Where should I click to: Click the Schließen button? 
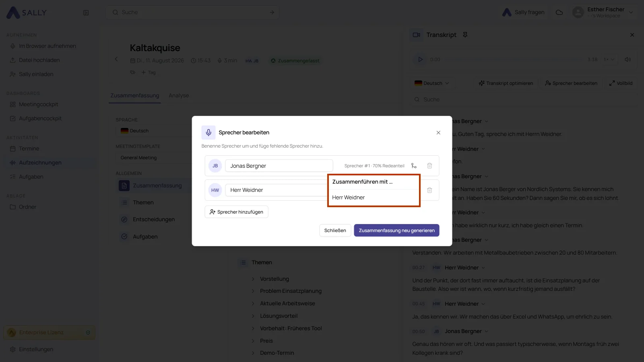335,230
